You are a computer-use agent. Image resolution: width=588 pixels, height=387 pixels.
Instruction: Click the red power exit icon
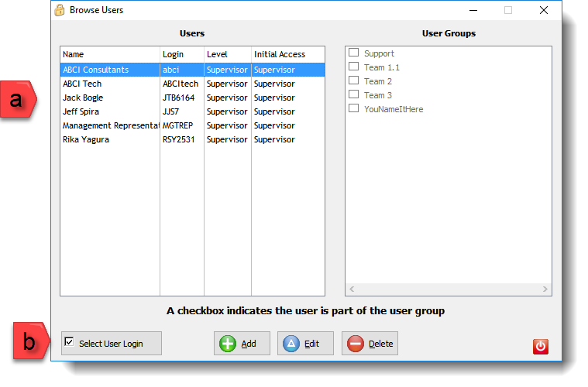(x=541, y=347)
